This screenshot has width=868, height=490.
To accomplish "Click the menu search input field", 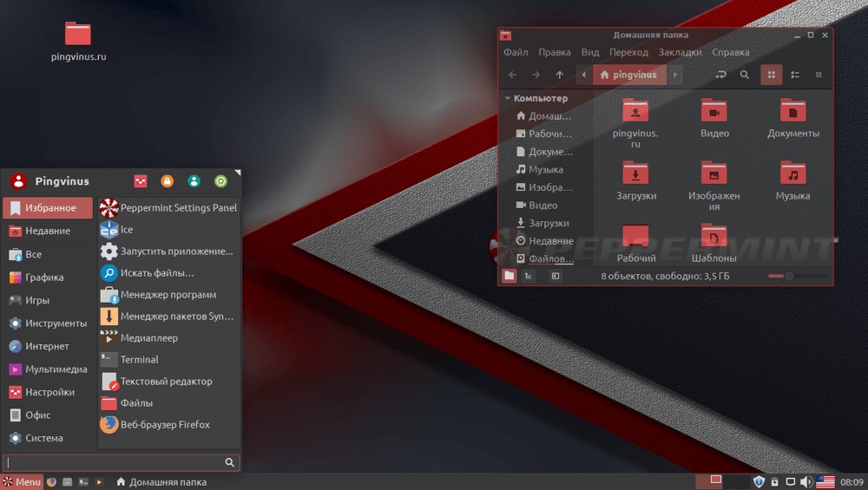I will point(122,462).
